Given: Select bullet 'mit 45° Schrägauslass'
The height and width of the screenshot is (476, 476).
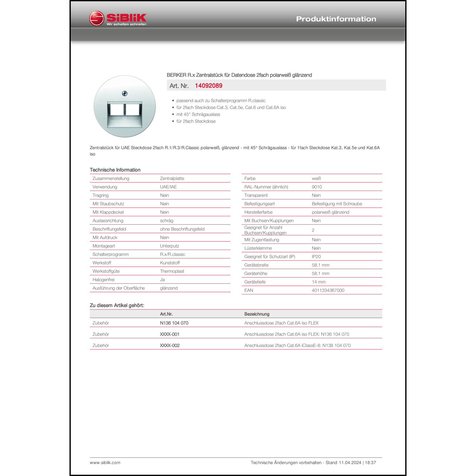Looking at the screenshot, I should pyautogui.click(x=198, y=114).
